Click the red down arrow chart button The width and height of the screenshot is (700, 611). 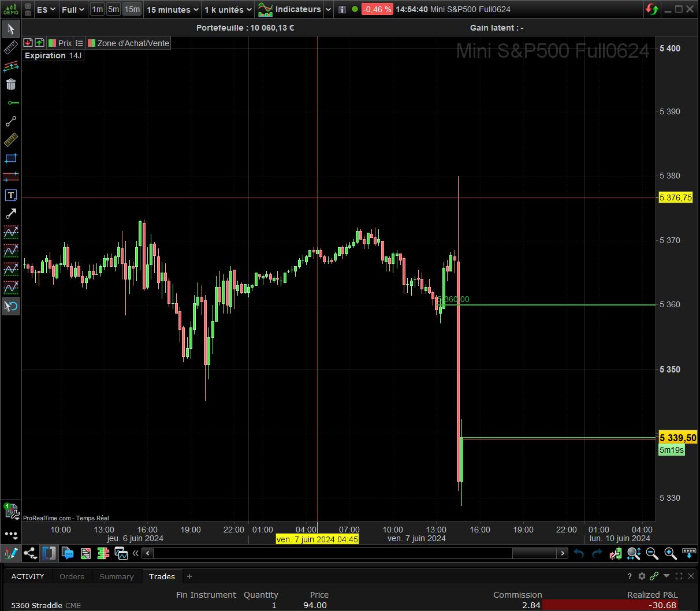coord(28,43)
